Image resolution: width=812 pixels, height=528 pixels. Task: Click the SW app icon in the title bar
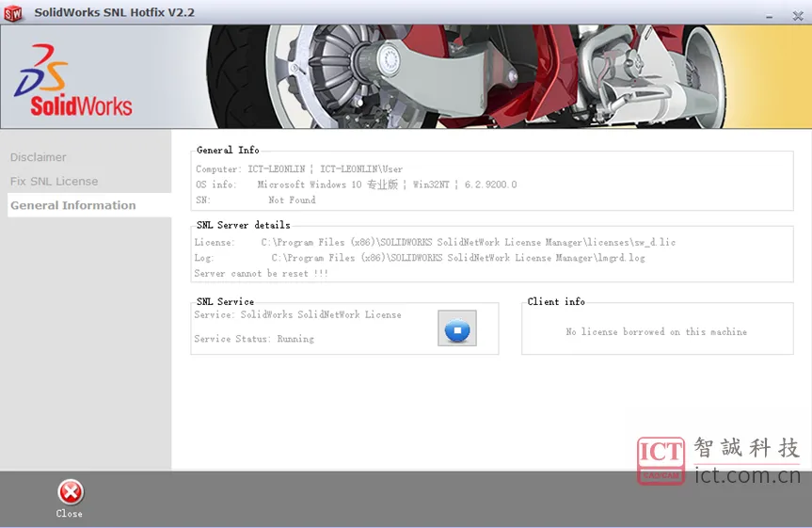(13, 13)
